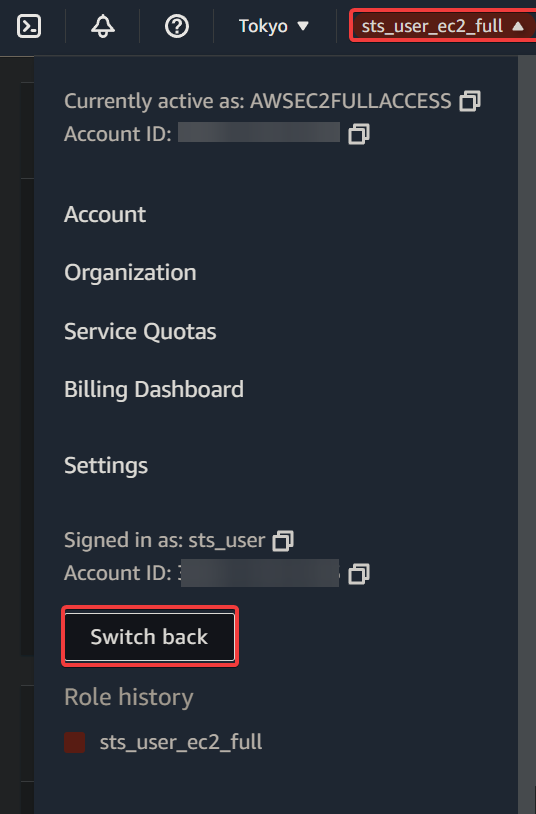Open Settings from the account menu
Image resolution: width=536 pixels, height=814 pixels.
[x=106, y=466]
